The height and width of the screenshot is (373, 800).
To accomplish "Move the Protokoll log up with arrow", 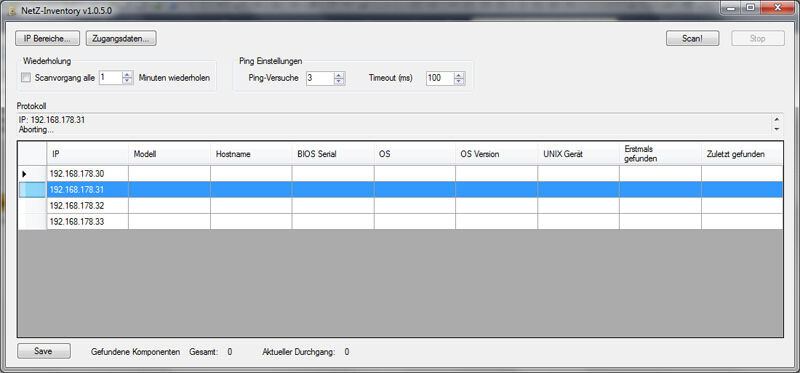I will tap(777, 119).
